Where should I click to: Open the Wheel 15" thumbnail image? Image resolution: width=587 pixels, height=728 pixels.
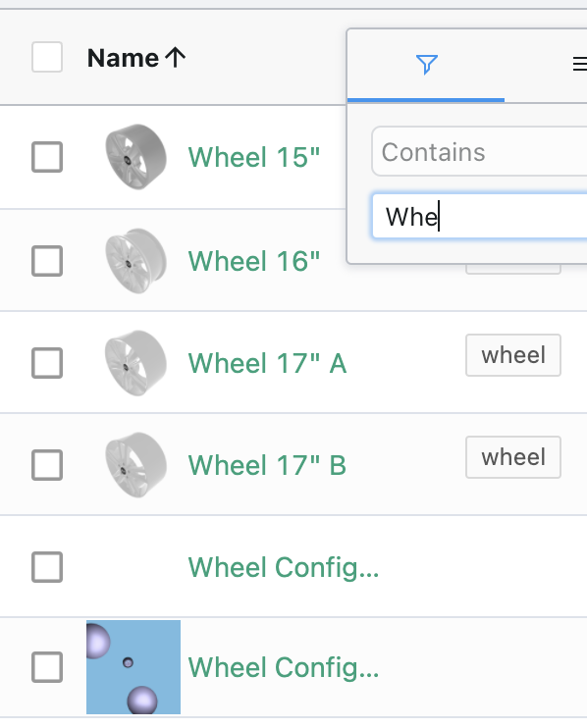(x=135, y=156)
